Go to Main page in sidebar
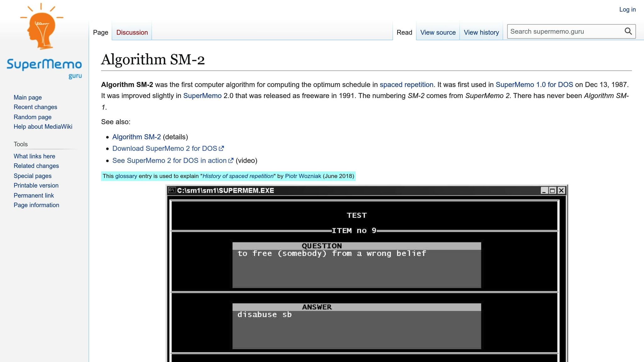The width and height of the screenshot is (644, 362). pyautogui.click(x=28, y=97)
